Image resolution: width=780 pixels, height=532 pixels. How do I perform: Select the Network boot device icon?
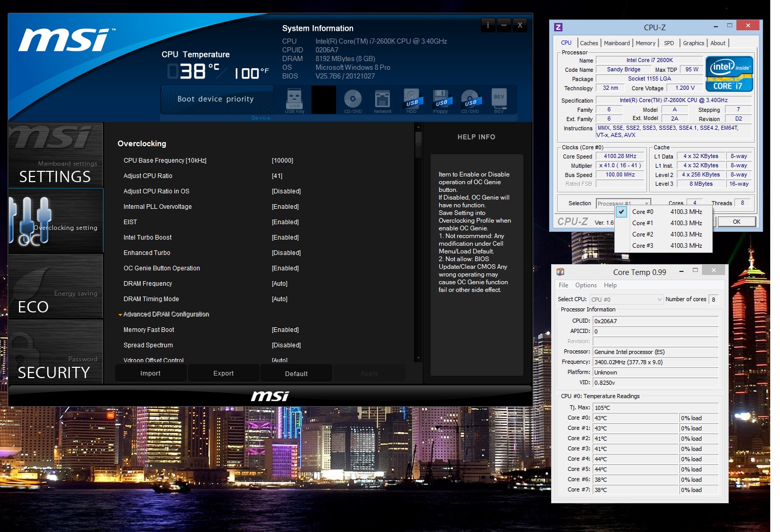coord(382,101)
